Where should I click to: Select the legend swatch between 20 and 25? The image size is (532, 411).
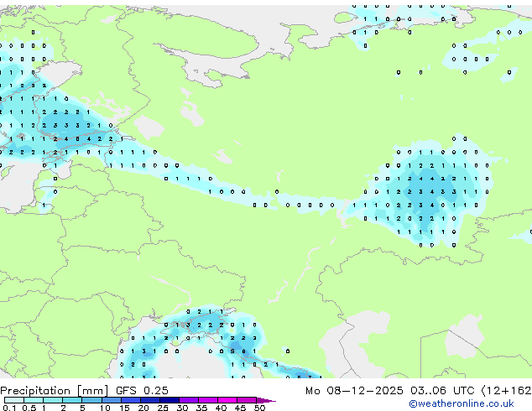click(x=150, y=400)
